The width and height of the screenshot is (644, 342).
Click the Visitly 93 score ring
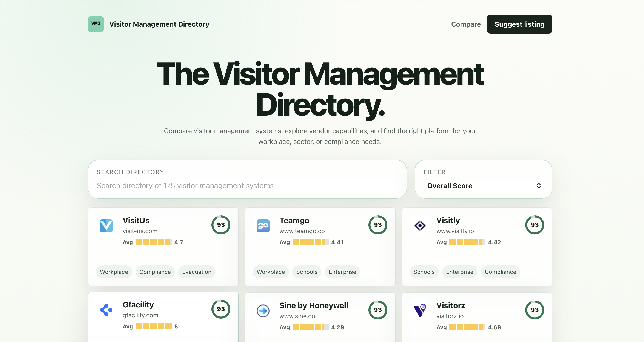pos(535,225)
